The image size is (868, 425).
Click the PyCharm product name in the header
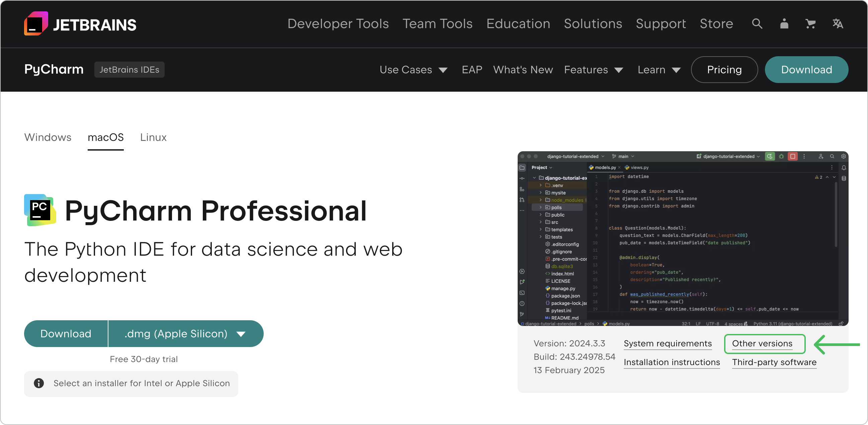point(54,69)
